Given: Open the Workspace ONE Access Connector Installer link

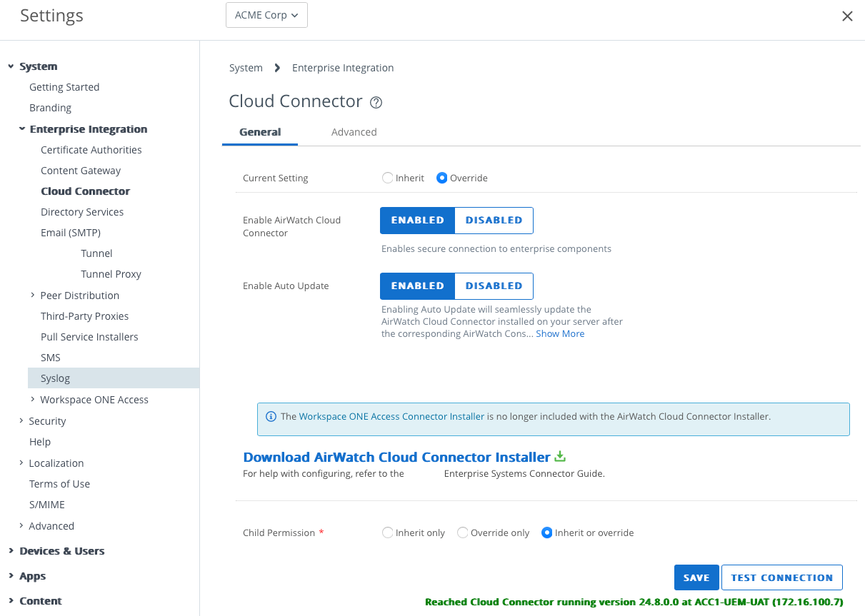Looking at the screenshot, I should pos(391,416).
